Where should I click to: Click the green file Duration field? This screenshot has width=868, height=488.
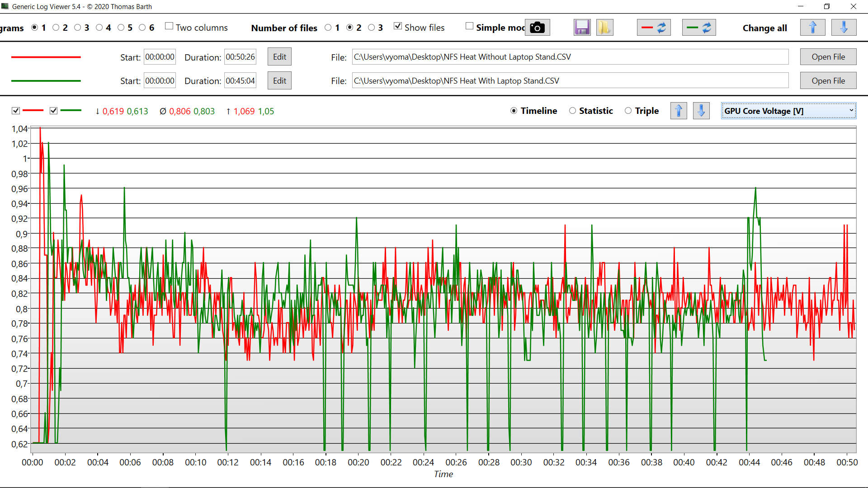pos(241,81)
